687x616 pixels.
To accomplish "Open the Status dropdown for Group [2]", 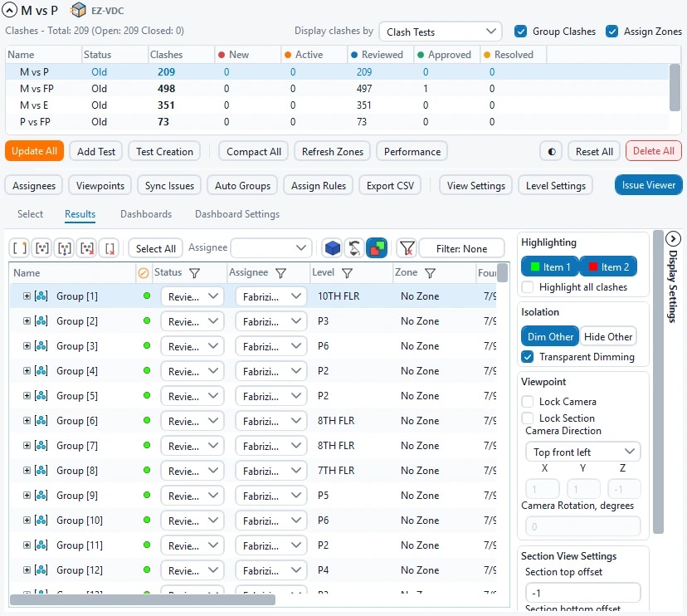I will 192,321.
